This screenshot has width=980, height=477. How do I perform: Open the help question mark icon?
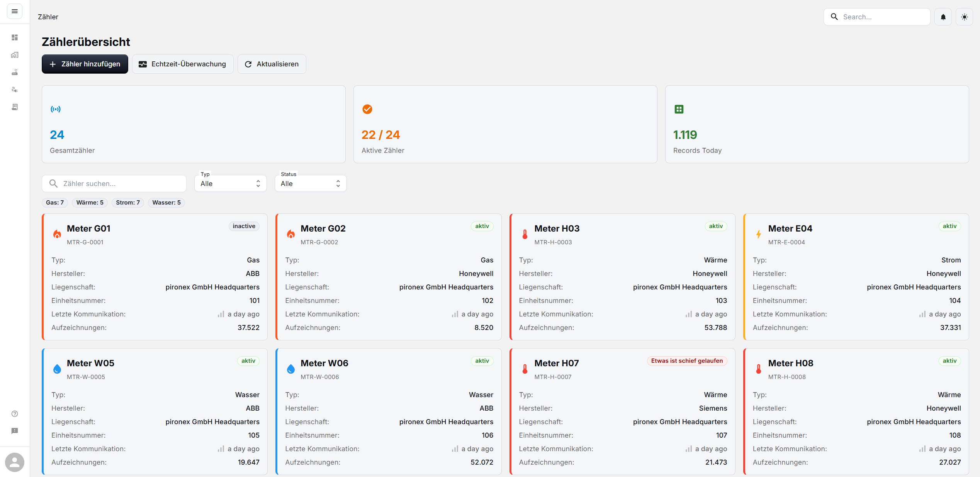15,414
